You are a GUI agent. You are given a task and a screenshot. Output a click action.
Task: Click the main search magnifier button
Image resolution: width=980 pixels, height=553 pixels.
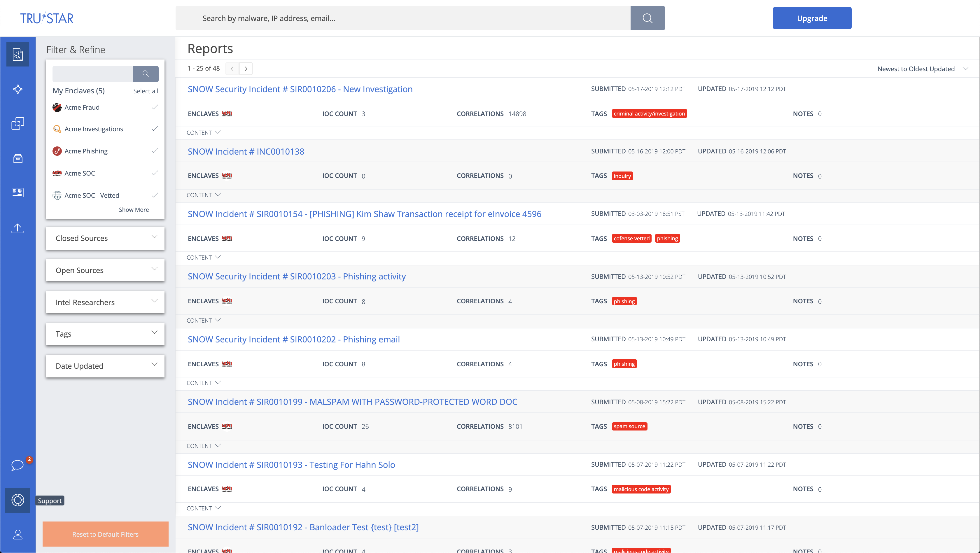(647, 18)
